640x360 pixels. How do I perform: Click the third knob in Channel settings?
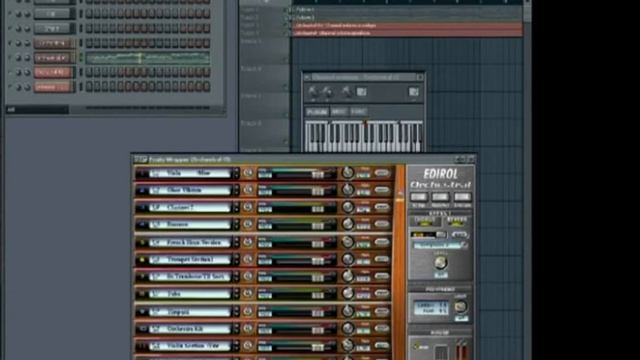pos(347,92)
